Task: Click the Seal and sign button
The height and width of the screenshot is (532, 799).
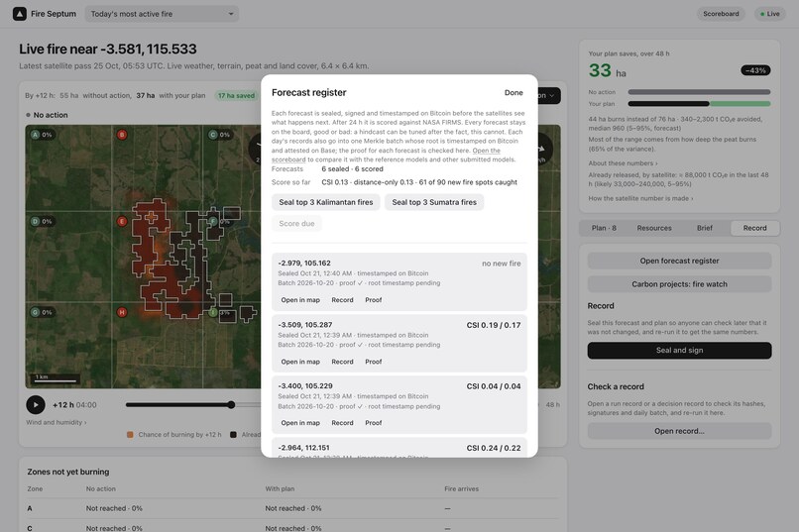Action: [679, 351]
